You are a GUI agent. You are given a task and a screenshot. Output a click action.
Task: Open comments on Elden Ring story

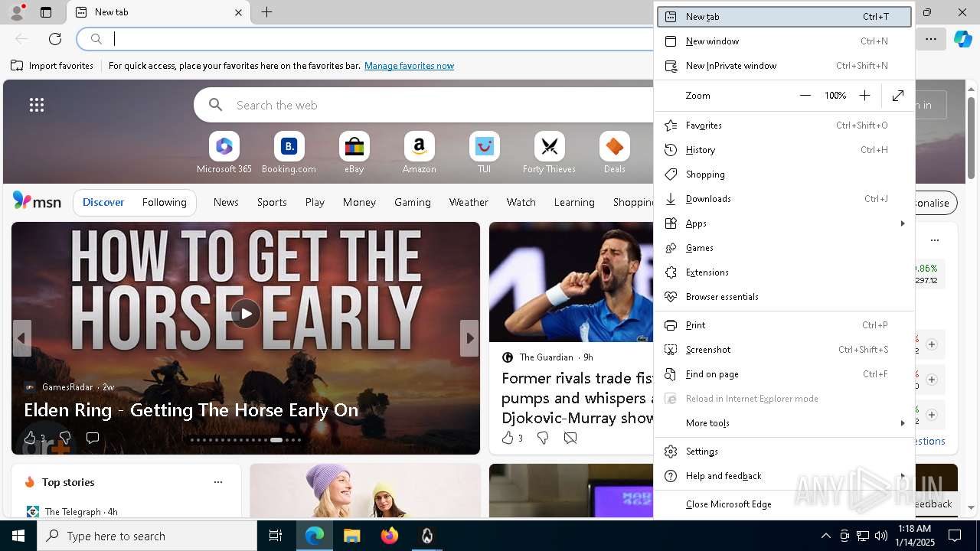[x=93, y=438]
